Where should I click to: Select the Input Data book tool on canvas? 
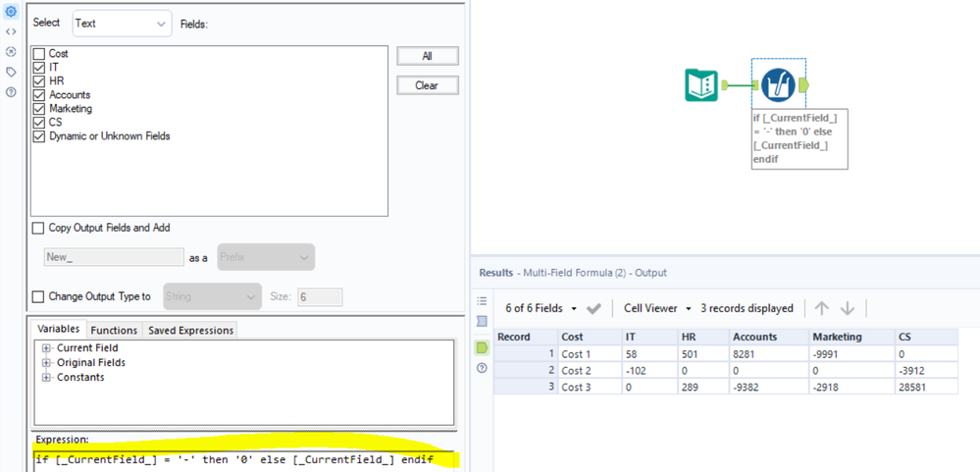click(x=701, y=85)
